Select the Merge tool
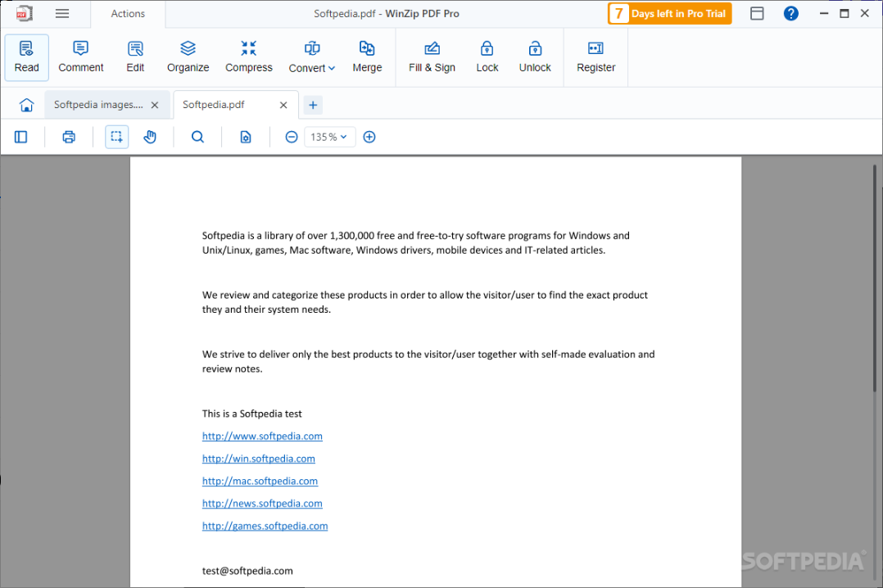Viewport: 883px width, 588px height. click(x=367, y=57)
